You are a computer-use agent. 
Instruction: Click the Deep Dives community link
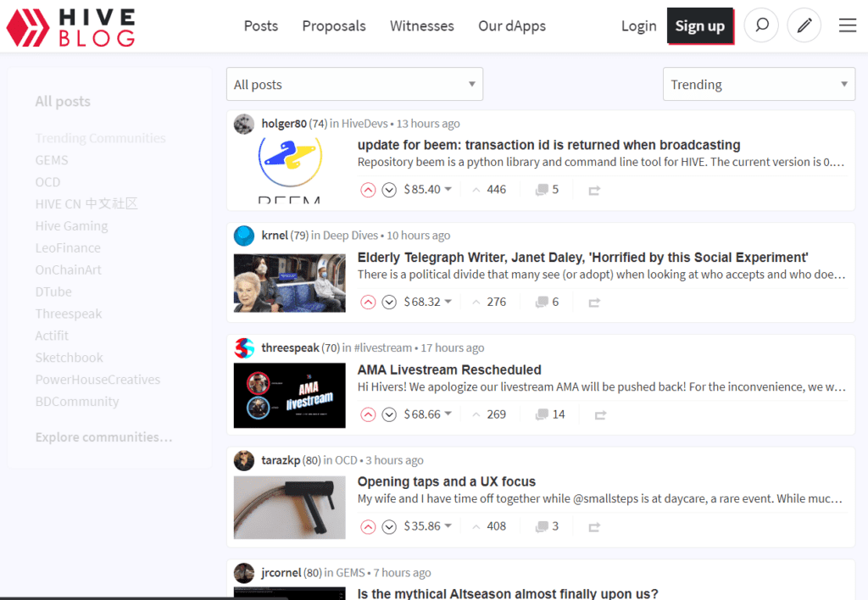click(x=350, y=236)
